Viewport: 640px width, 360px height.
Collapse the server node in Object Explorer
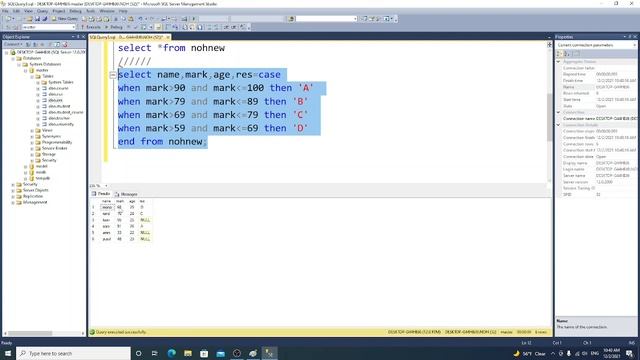click(7, 53)
